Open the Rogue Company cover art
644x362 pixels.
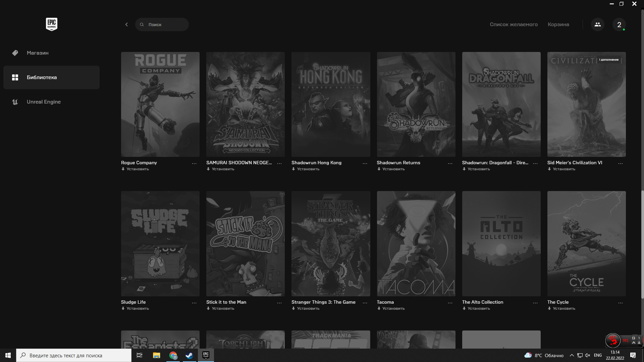click(x=160, y=104)
